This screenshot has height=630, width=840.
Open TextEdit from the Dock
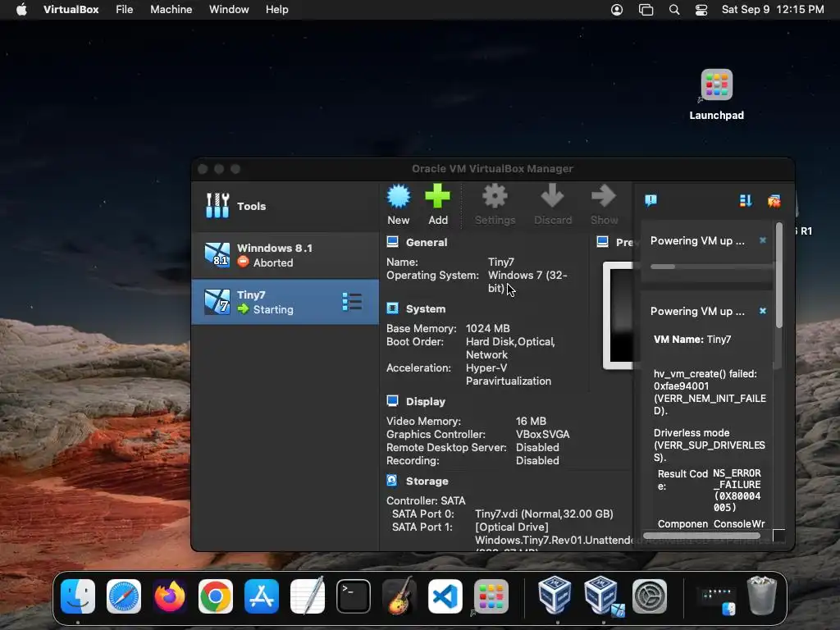tap(308, 596)
